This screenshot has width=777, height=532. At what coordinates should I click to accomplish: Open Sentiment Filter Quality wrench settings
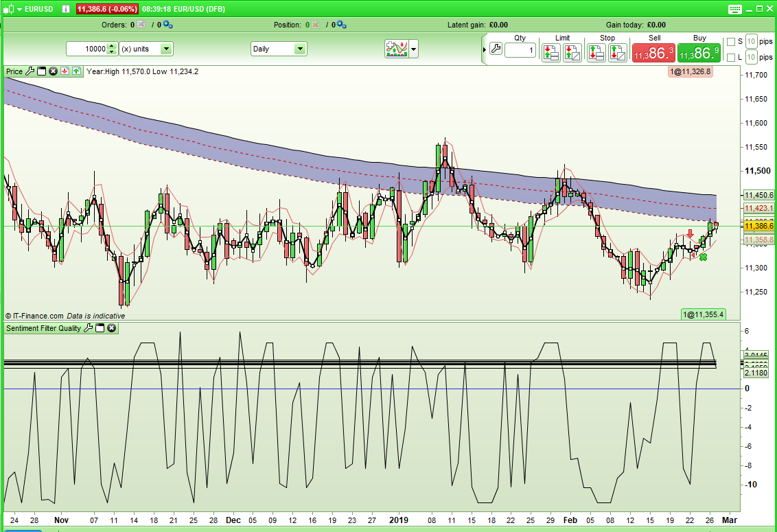click(x=89, y=328)
